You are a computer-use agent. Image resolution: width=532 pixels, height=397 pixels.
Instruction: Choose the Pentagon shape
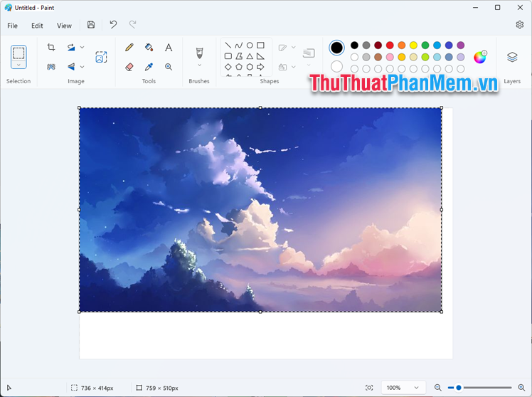tap(239, 67)
